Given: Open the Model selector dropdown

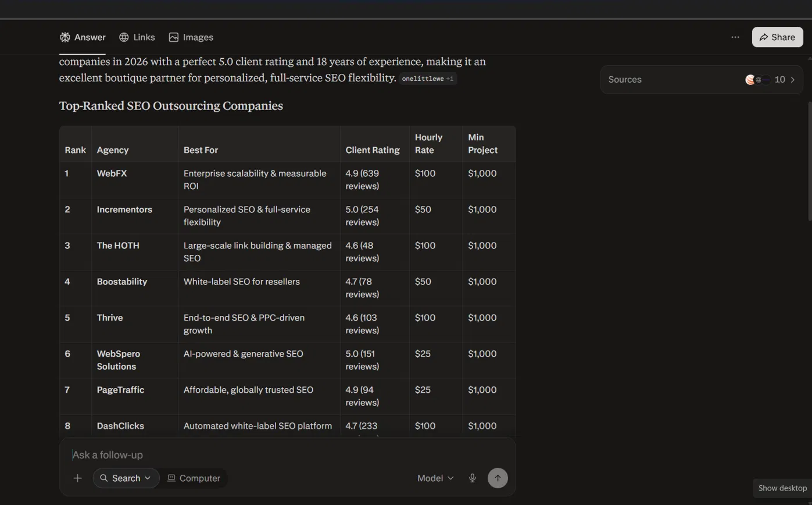Looking at the screenshot, I should tap(435, 478).
